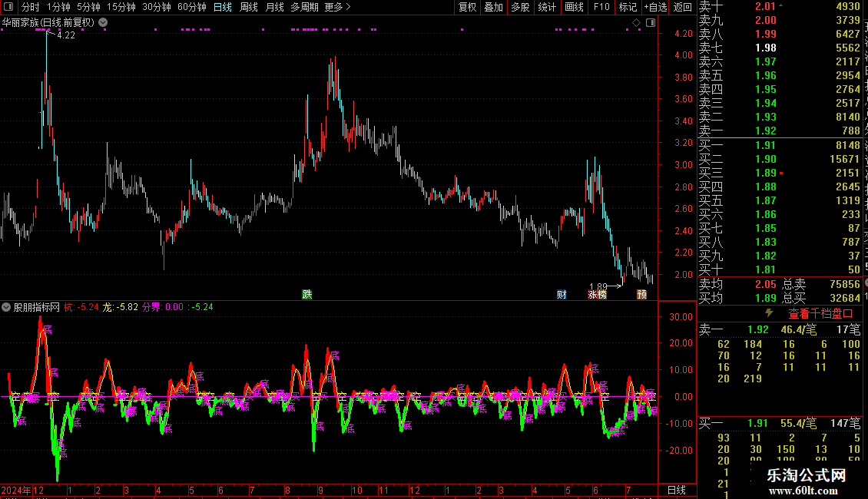Click the 标记 mark button
The width and height of the screenshot is (868, 499).
[x=628, y=7]
